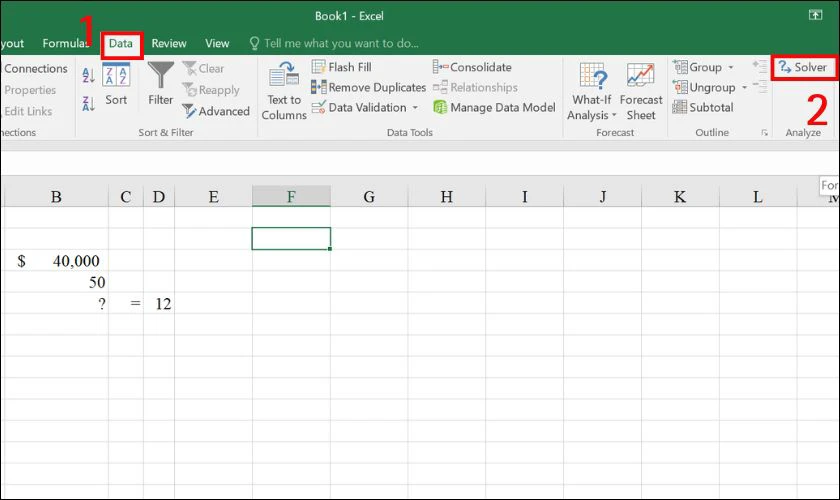Select column E header
This screenshot has height=500, width=840.
pos(213,197)
